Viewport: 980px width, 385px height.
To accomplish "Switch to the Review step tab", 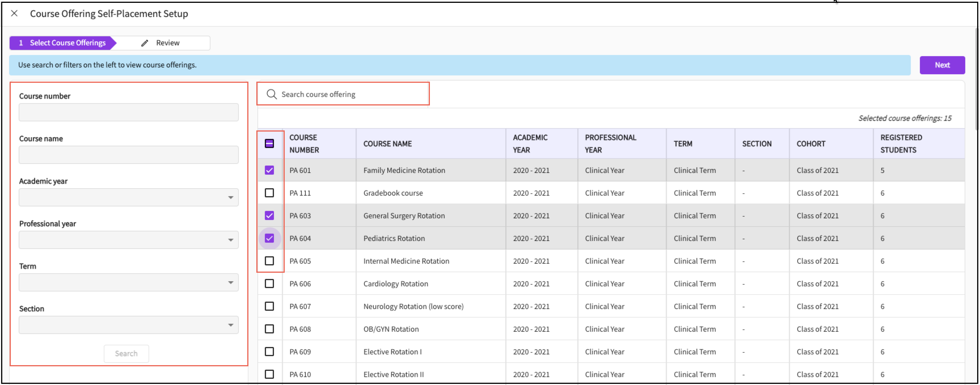I will [167, 43].
